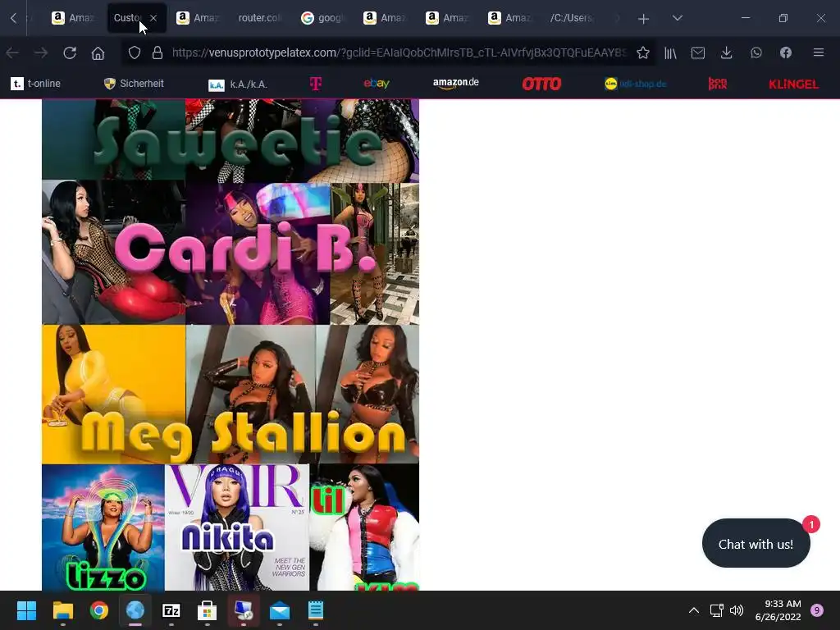Click the URL address field

pos(399,52)
